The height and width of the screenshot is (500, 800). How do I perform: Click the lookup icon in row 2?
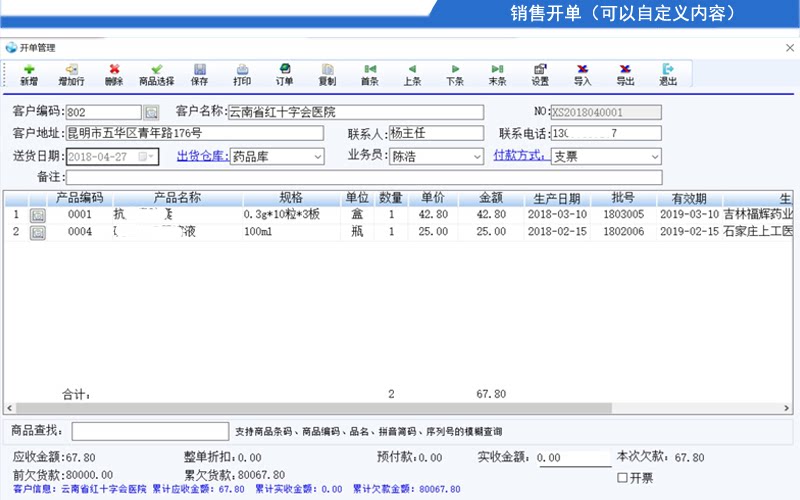coord(38,233)
